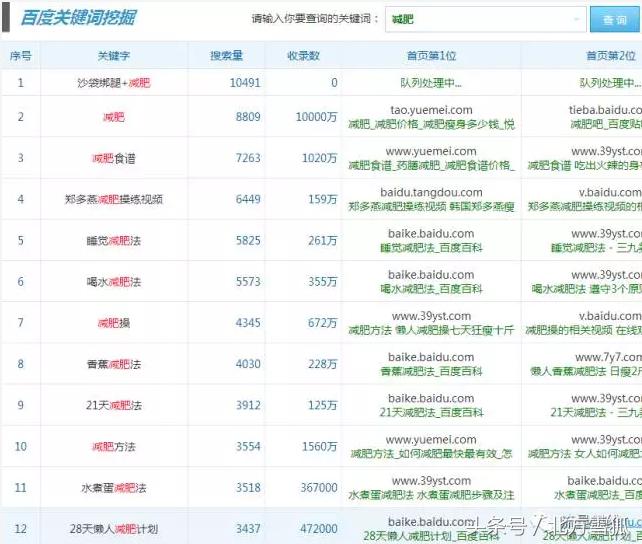
Task: Select keyword 香蕉减肥法
Action: 114,364
